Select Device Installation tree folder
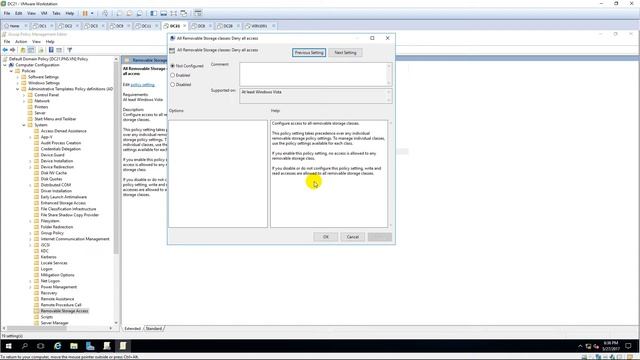Viewport: 640px width, 360px height. pyautogui.click(x=57, y=161)
